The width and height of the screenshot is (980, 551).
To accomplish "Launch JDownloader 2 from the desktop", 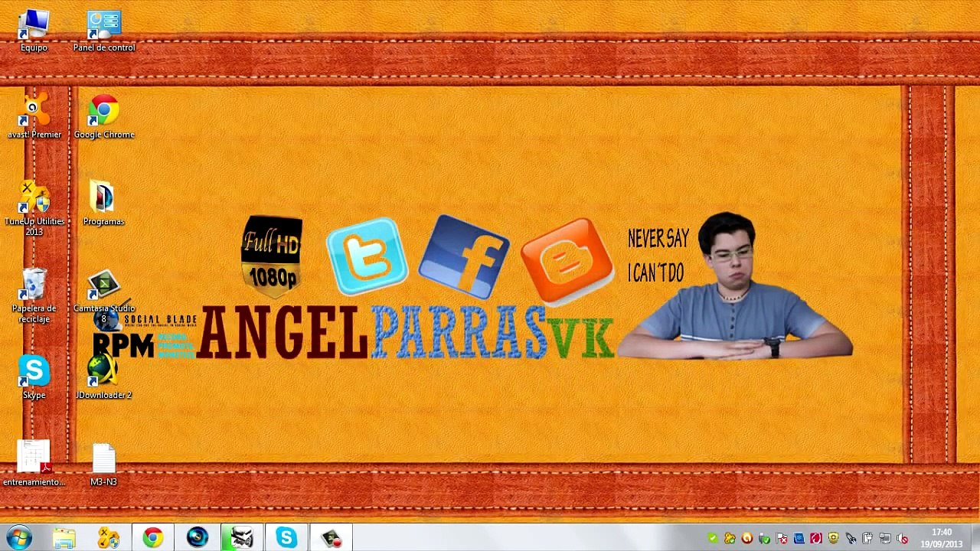I will coord(103,378).
